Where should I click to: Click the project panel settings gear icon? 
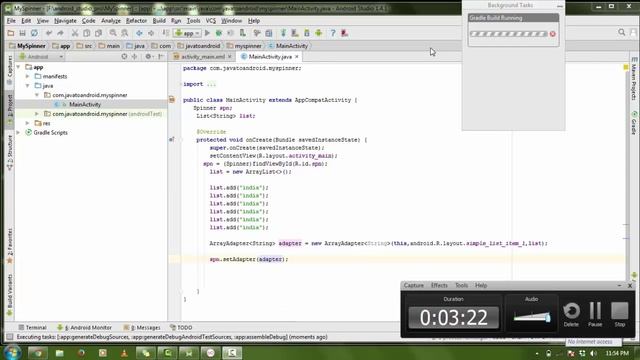click(x=148, y=57)
